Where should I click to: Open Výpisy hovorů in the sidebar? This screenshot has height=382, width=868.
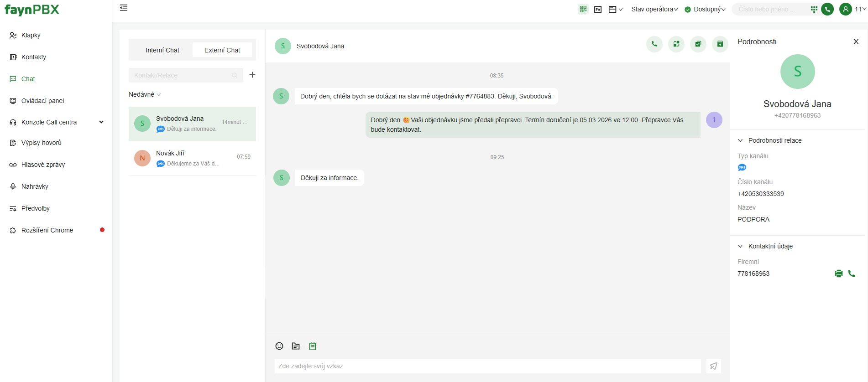tap(41, 143)
